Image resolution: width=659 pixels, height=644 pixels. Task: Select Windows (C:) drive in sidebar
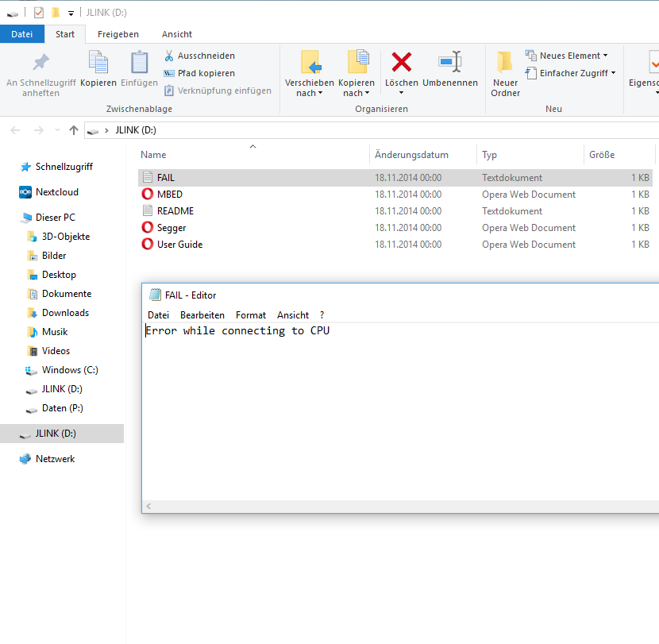69,370
